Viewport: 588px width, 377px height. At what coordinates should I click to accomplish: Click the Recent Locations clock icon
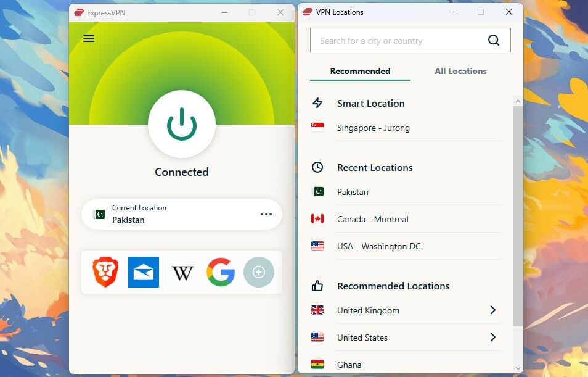(x=317, y=167)
